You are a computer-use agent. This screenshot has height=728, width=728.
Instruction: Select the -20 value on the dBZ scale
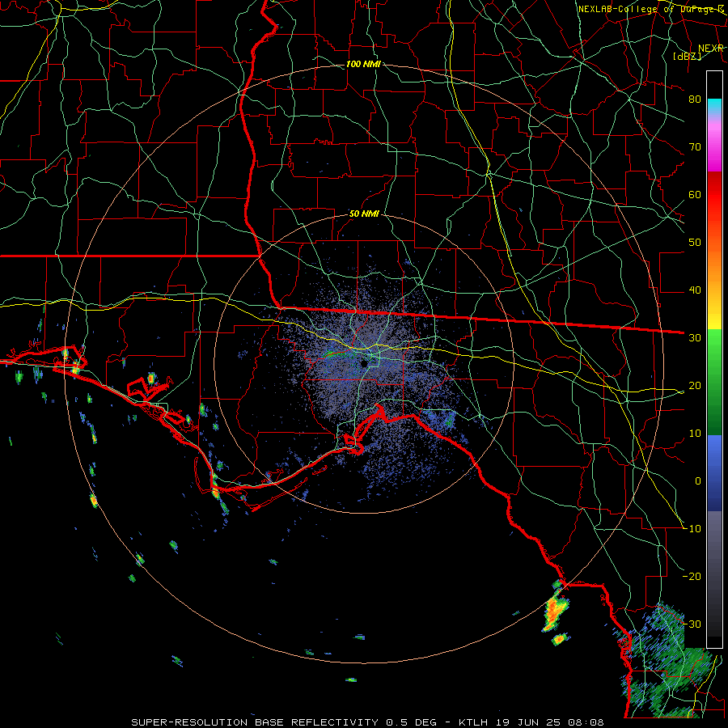click(692, 576)
